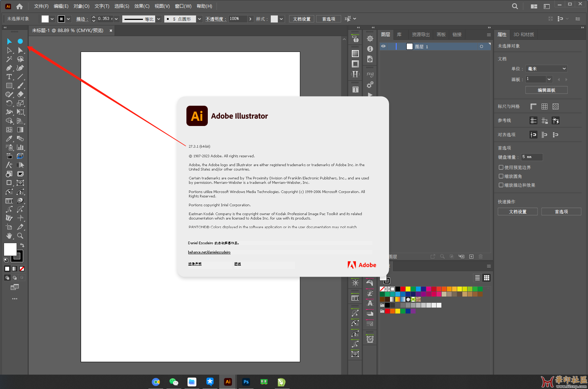Viewport: 588px width, 389px height.
Task: Select the Paintbrush tool
Action: (20, 85)
